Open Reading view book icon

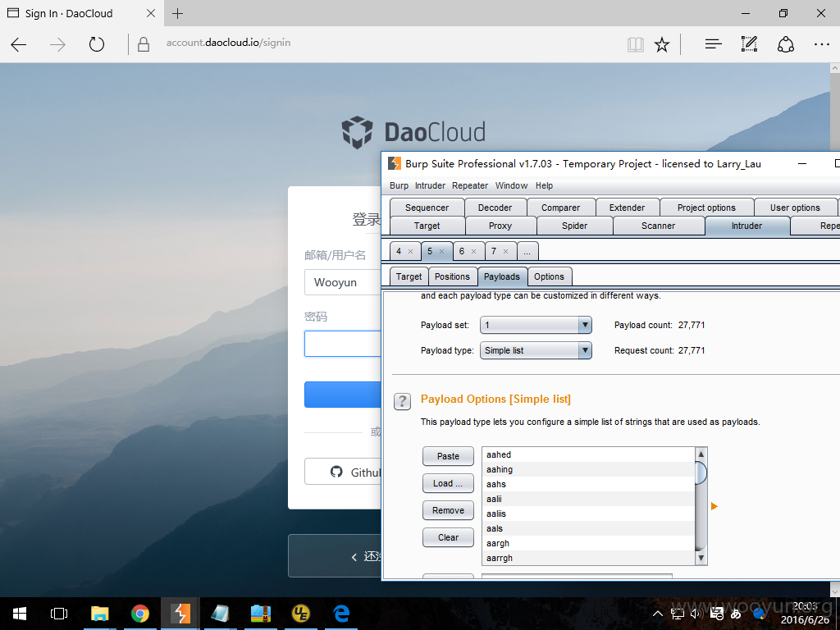(636, 44)
